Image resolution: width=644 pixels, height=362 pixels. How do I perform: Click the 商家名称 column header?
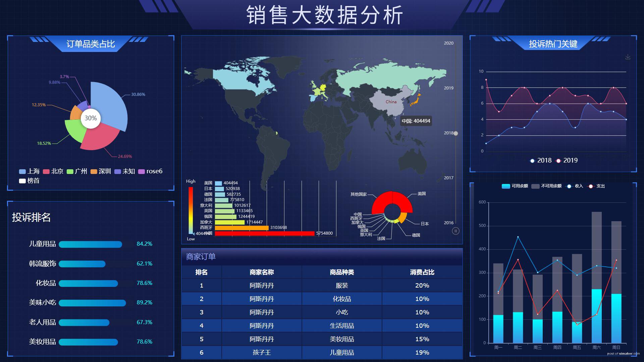pos(262,272)
